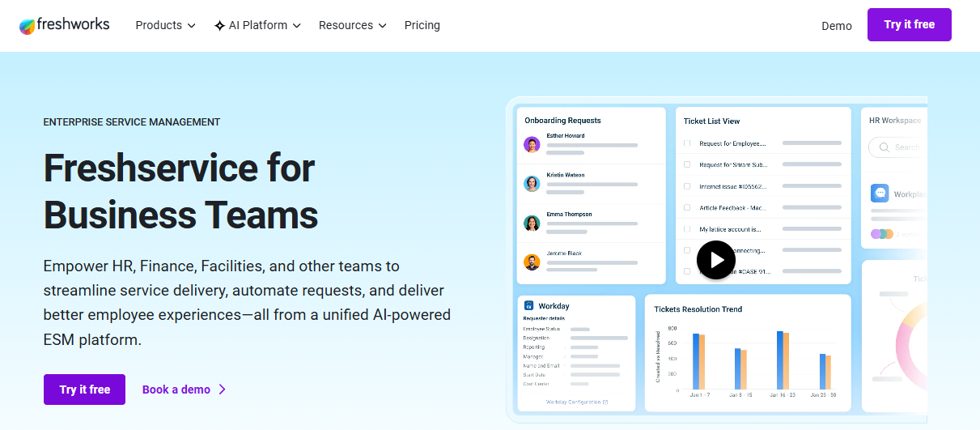Click the 'Freshservice for Business Teams' headline
Screen dimensions: 980x430
180,192
